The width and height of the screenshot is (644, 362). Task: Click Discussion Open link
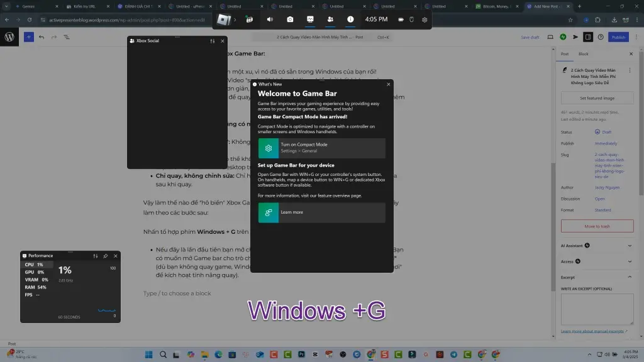coord(599,199)
